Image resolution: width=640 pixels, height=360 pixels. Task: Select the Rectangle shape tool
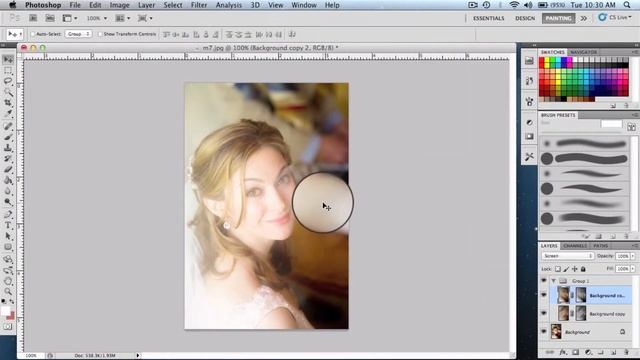(x=8, y=247)
